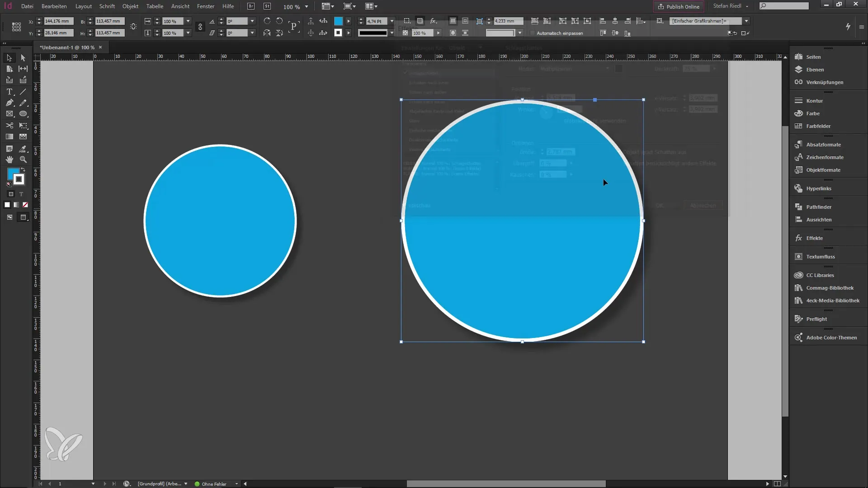
Task: Open the Ohne Fehler preflight dropdown
Action: tap(236, 484)
